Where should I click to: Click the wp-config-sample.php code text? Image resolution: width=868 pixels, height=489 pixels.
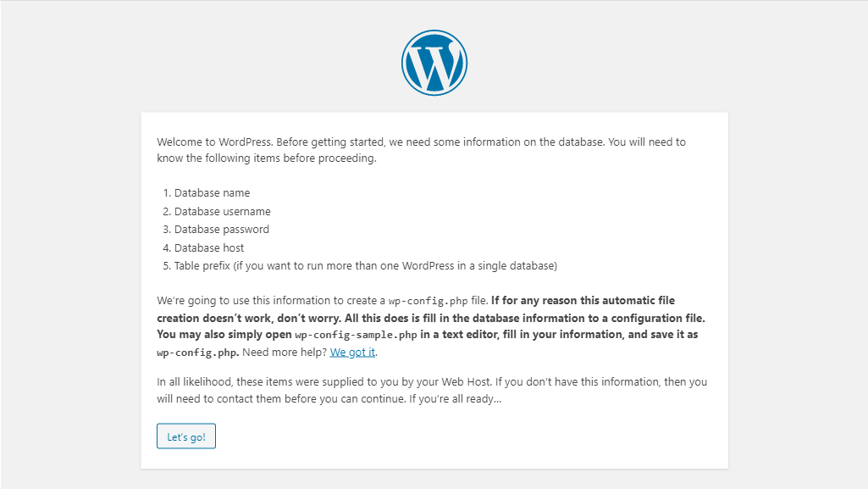[356, 335]
